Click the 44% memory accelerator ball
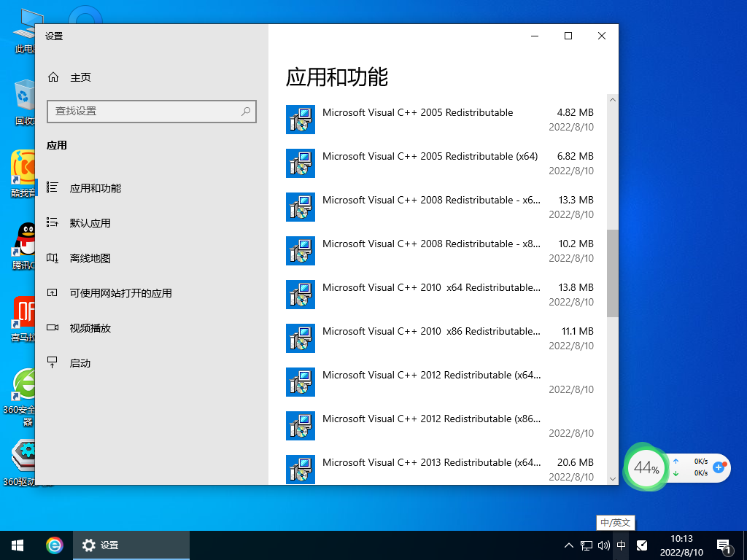 [x=646, y=467]
